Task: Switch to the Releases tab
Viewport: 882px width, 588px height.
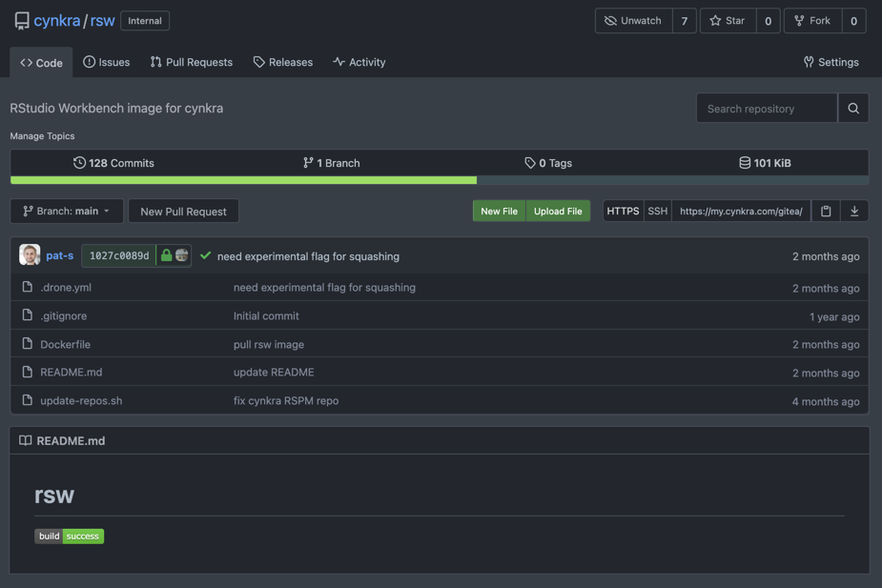Action: click(x=282, y=62)
